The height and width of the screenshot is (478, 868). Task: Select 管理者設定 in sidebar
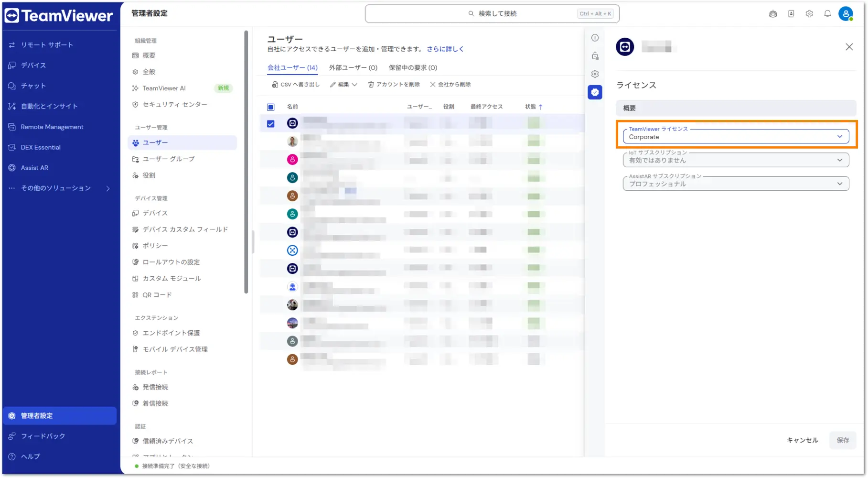[60, 416]
